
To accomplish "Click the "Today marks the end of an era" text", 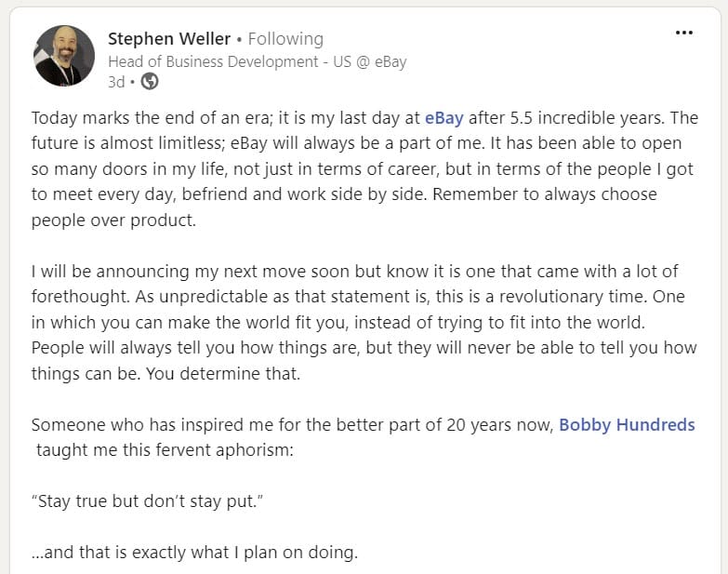I will click(x=148, y=118).
